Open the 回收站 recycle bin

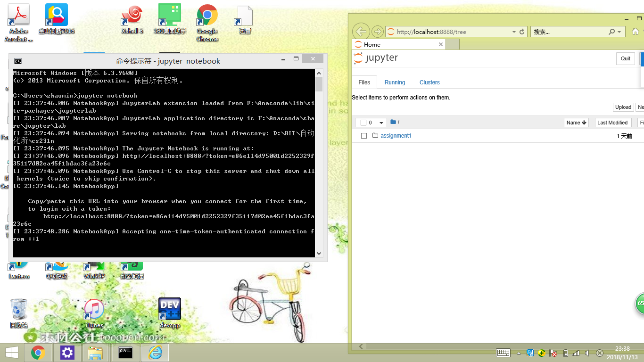coord(19,313)
